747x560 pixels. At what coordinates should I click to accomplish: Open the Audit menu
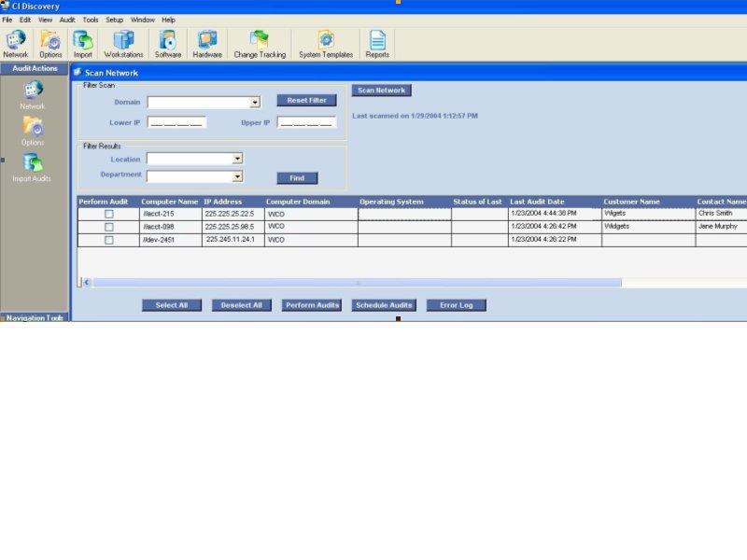click(x=65, y=20)
